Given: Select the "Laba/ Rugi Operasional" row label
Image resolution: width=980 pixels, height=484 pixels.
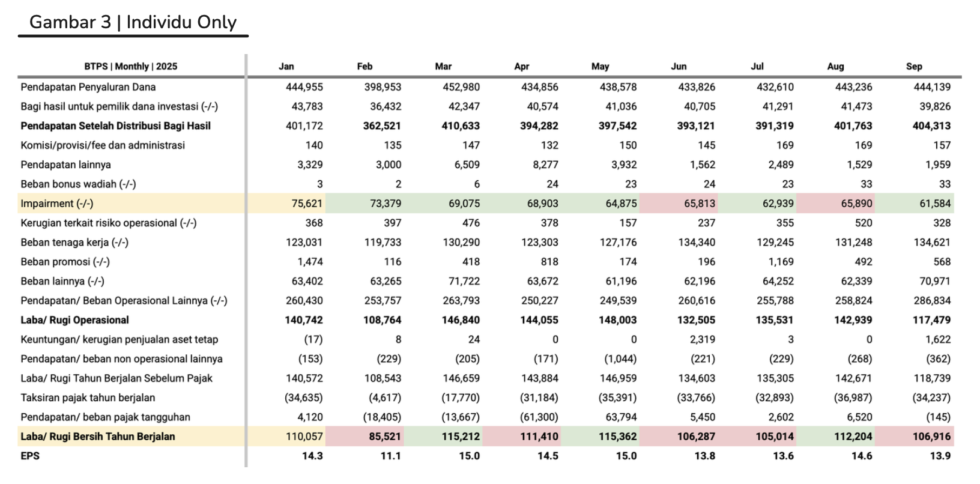Looking at the screenshot, I should coord(74,320).
